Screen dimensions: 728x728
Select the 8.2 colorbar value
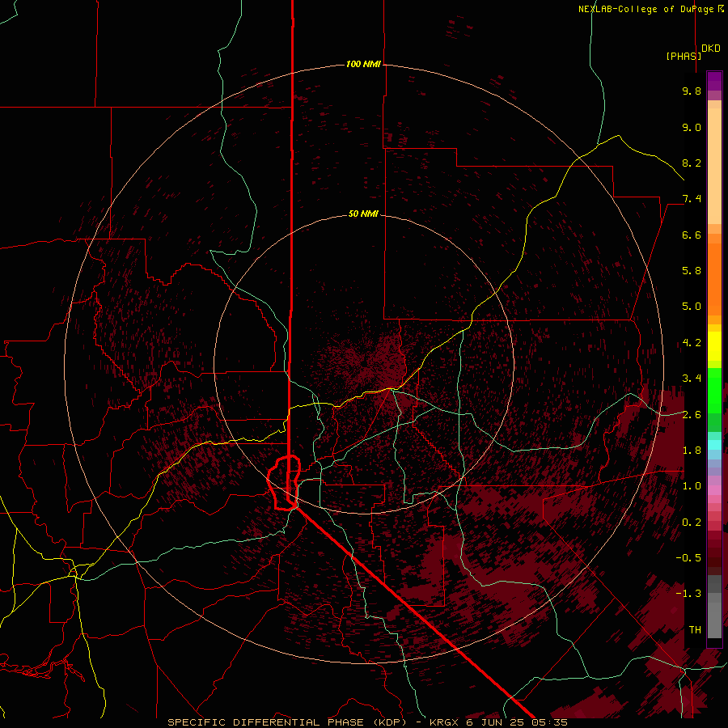tap(692, 163)
